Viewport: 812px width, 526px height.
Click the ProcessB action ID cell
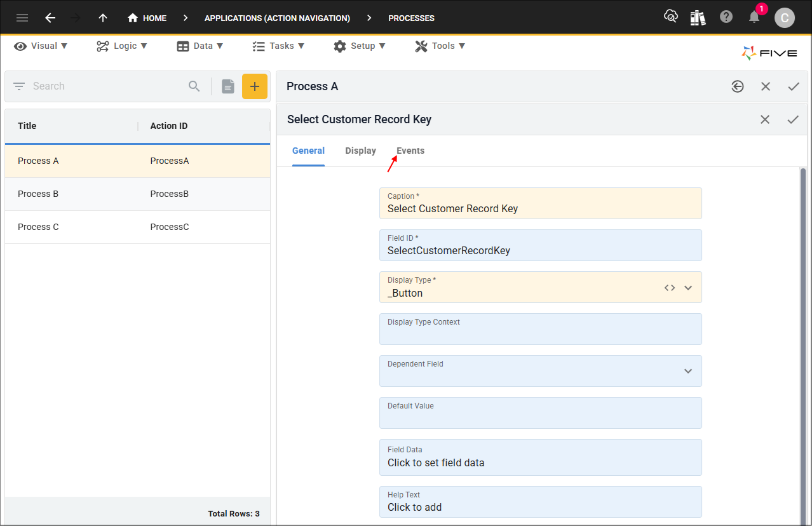pyautogui.click(x=170, y=194)
